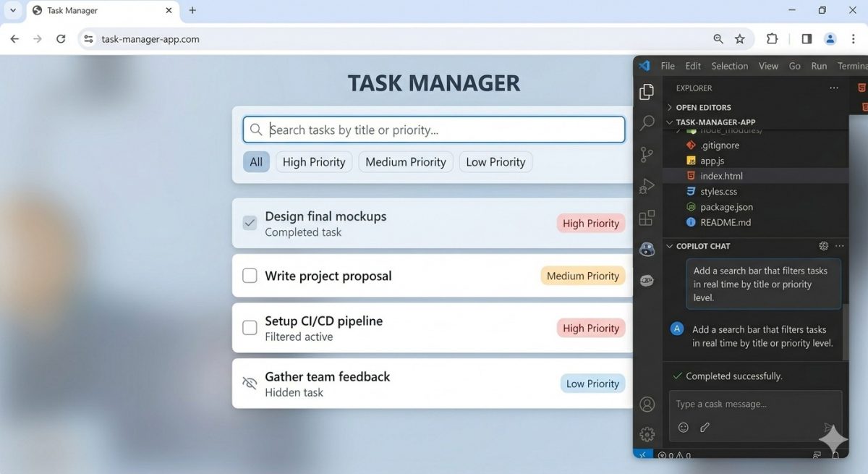This screenshot has width=868, height=474.
Task: Check off the Write project proposal task
Action: point(250,276)
